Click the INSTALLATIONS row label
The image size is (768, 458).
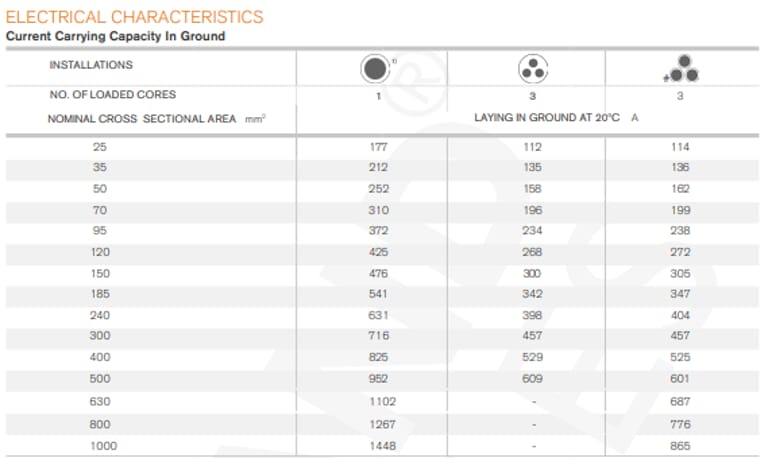point(91,65)
